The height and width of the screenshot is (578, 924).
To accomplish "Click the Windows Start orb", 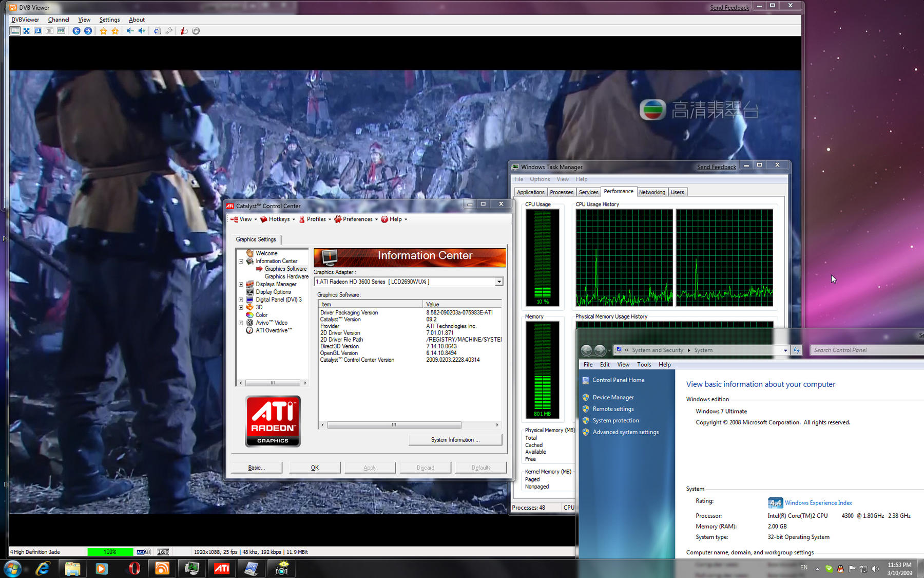I will point(12,568).
